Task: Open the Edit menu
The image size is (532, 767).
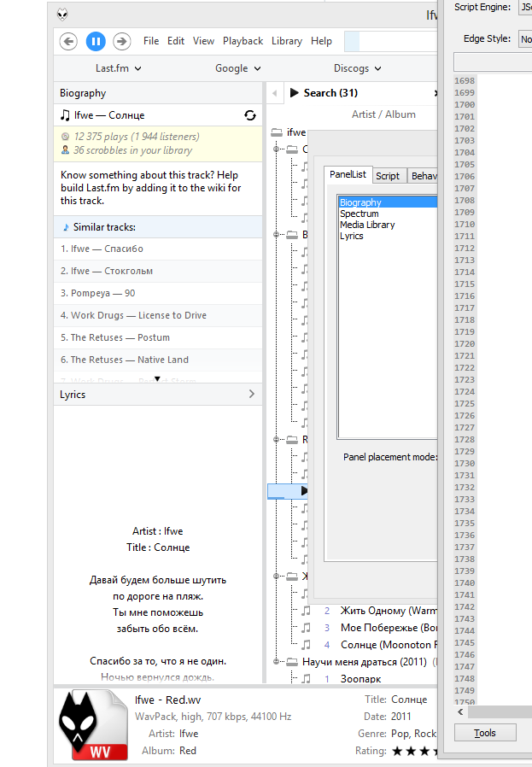Action: pos(176,41)
